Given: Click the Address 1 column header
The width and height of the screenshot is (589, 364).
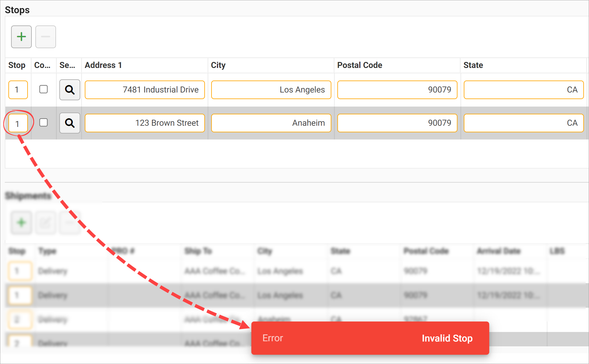Looking at the screenshot, I should (103, 65).
